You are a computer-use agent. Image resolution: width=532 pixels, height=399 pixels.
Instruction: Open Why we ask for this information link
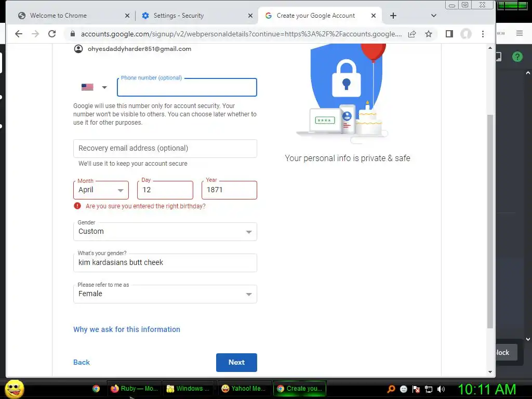127,329
